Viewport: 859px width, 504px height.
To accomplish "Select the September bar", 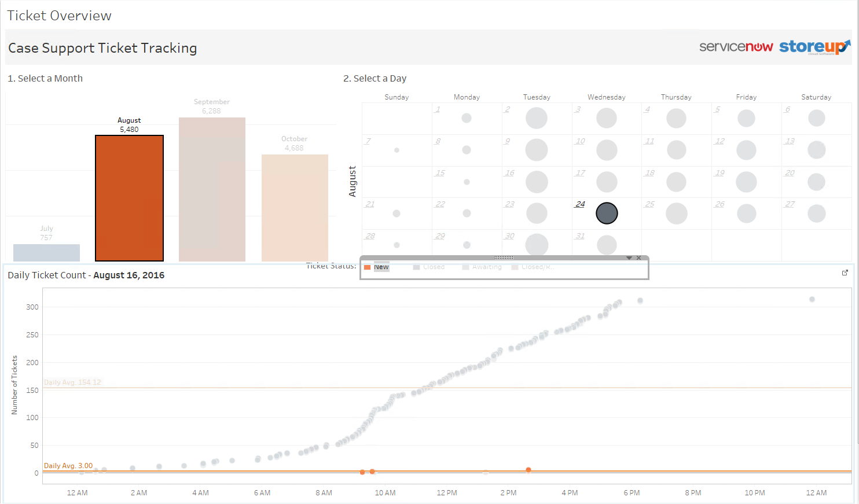I will point(212,185).
